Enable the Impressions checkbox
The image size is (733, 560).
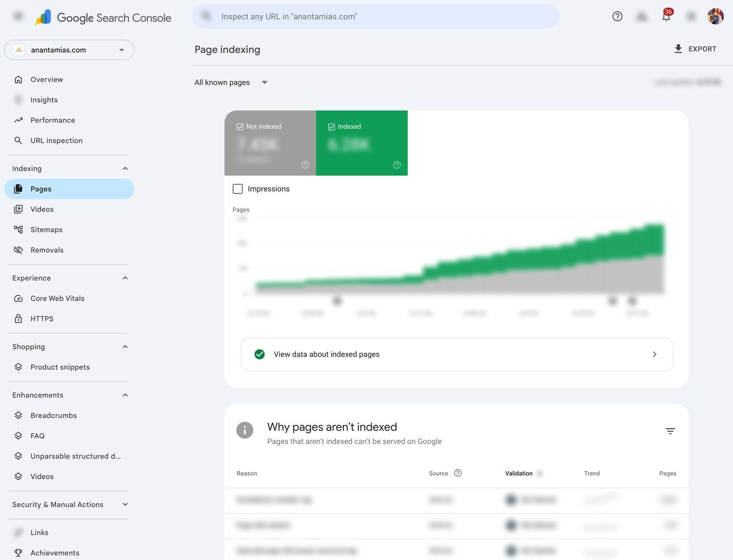[238, 189]
